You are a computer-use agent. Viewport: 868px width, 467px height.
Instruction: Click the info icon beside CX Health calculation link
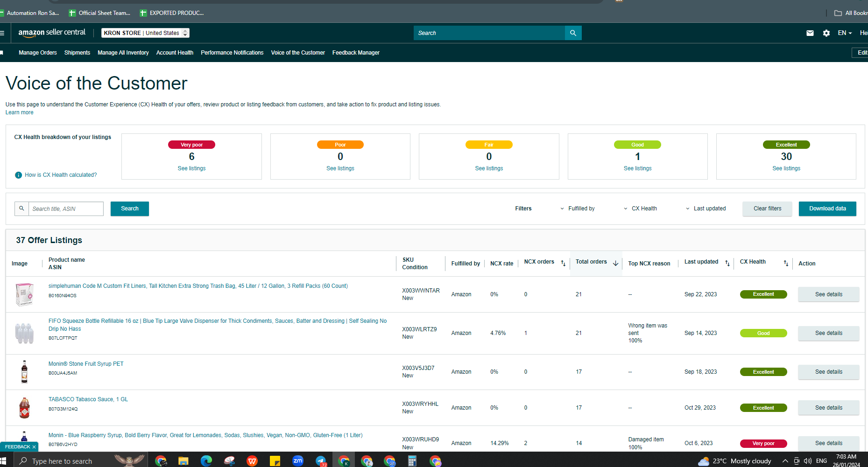[x=18, y=175]
